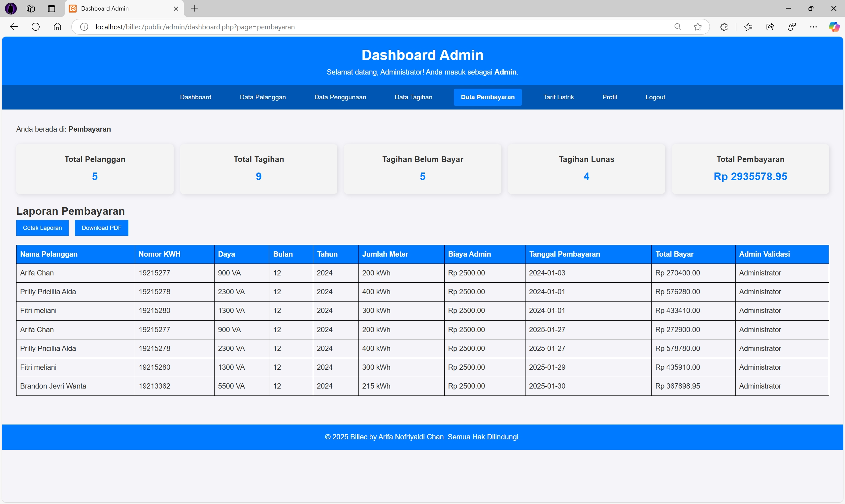This screenshot has width=845, height=504.
Task: Click the Rp 2935578.95 total value
Action: [750, 176]
